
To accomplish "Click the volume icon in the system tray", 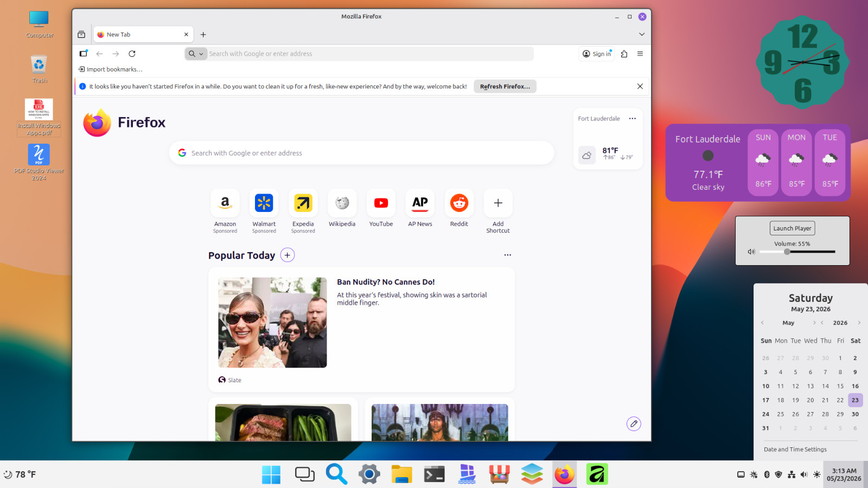I will [804, 474].
